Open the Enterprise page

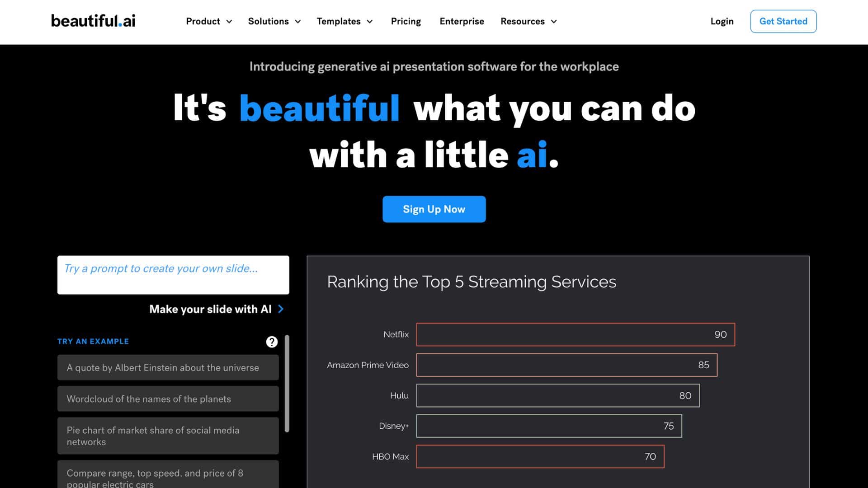462,21
